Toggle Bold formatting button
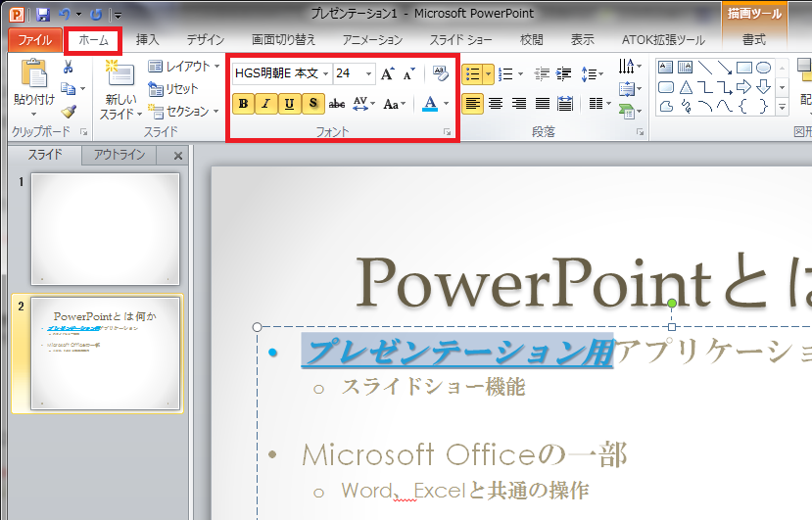The height and width of the screenshot is (520, 812). coord(243,104)
